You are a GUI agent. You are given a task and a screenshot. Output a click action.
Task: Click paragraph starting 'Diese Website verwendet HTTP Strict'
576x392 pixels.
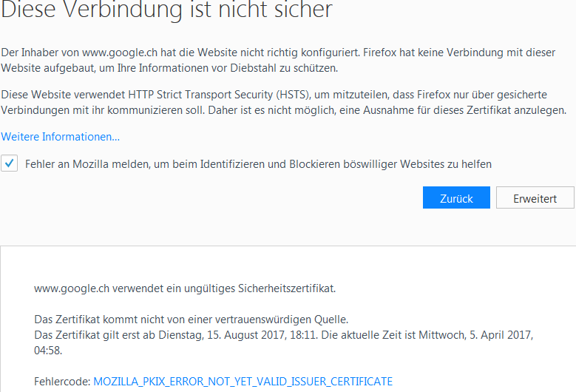(284, 103)
